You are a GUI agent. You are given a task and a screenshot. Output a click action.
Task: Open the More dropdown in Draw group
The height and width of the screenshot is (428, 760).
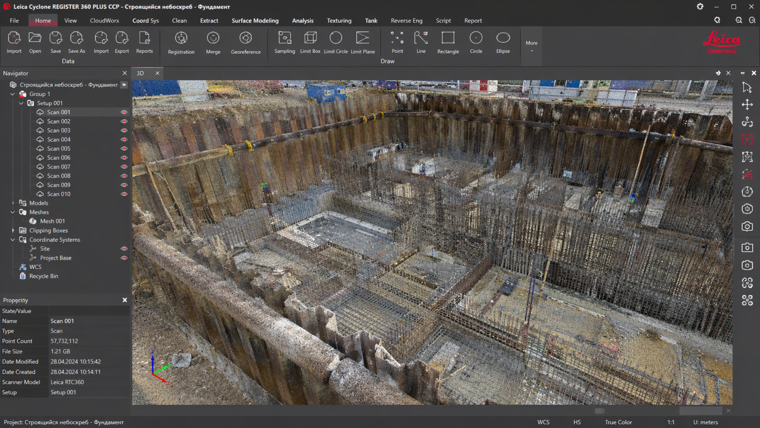coord(531,46)
